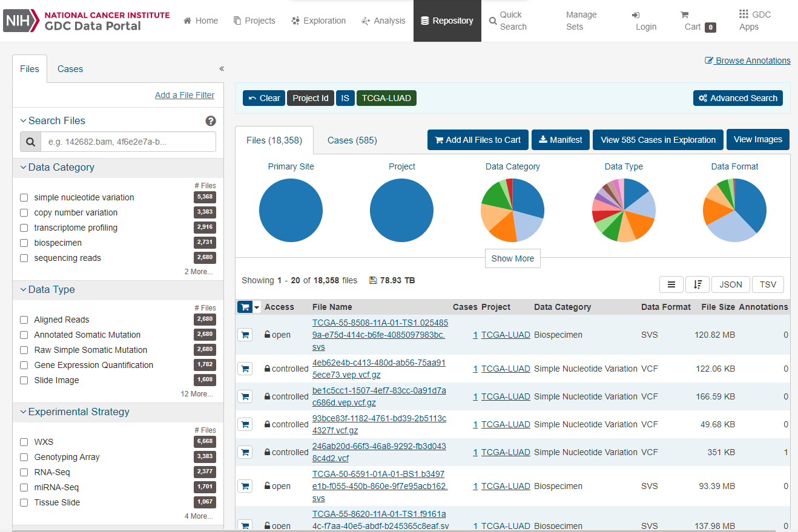
Task: Click the arrange columns list icon button
Action: coord(671,284)
